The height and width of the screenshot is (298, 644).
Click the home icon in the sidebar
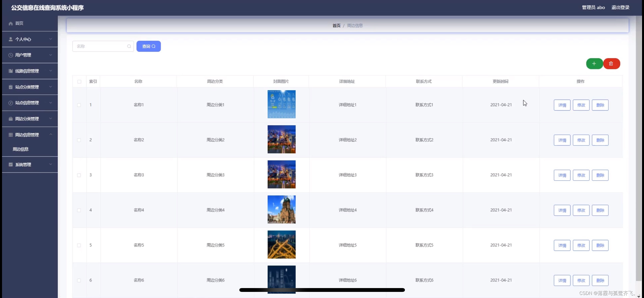[x=11, y=23]
